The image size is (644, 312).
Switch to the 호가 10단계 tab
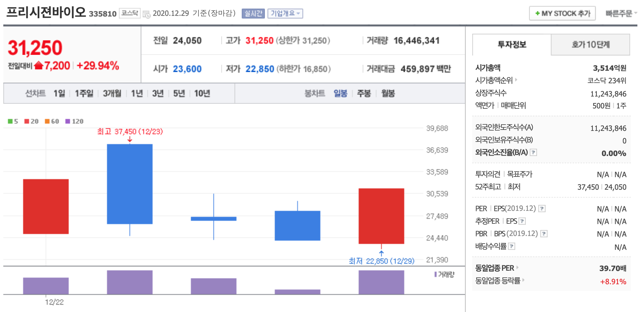click(590, 44)
